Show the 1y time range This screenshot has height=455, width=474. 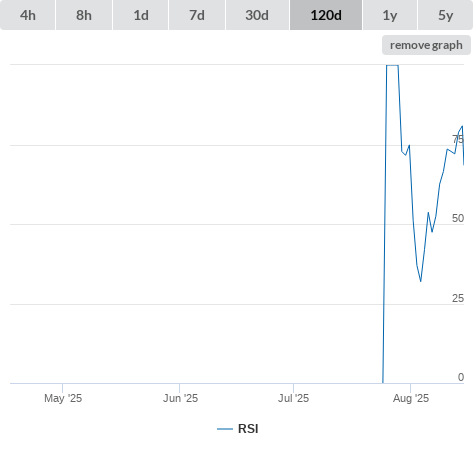click(x=390, y=15)
